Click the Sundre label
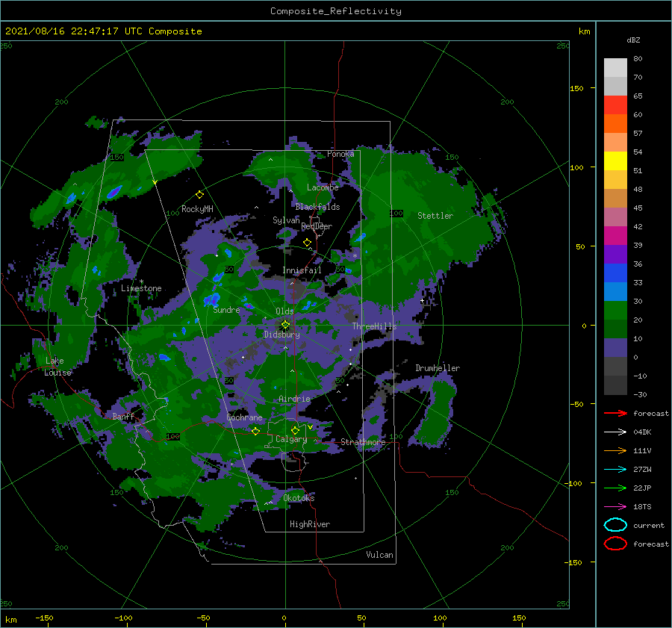The height and width of the screenshot is (628, 672). (226, 309)
